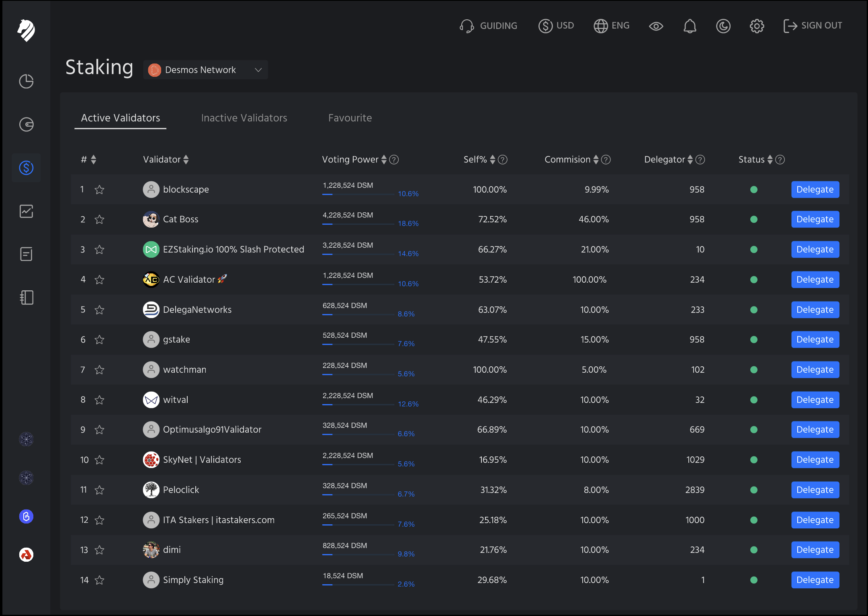This screenshot has width=868, height=616.
Task: Switch to Active Validators tab
Action: pos(121,118)
